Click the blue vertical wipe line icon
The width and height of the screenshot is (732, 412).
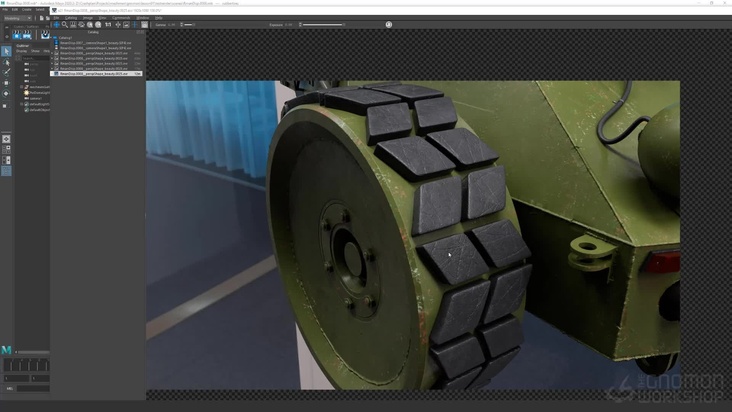pyautogui.click(x=135, y=25)
